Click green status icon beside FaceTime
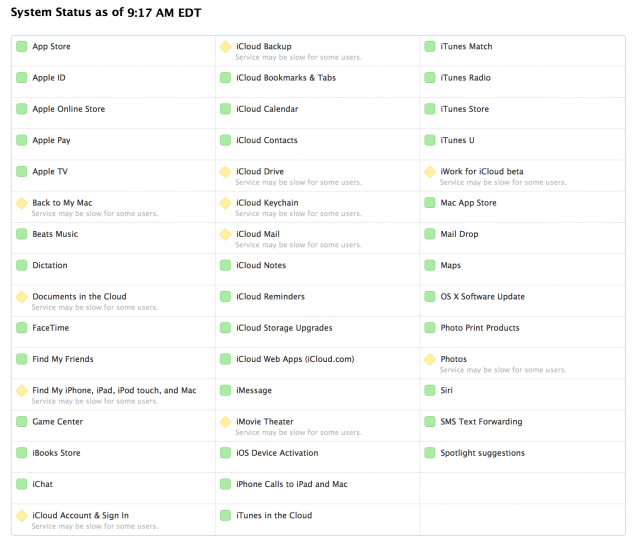 [x=22, y=328]
